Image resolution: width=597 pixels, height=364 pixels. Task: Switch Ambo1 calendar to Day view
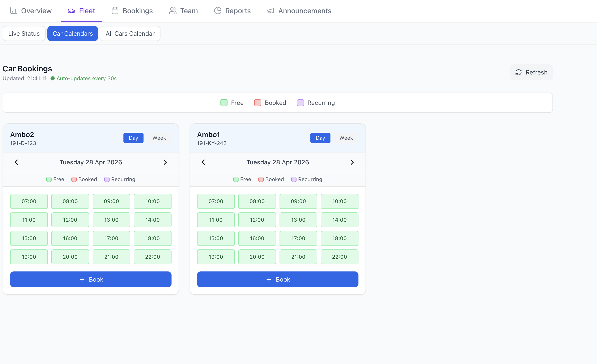pyautogui.click(x=320, y=138)
